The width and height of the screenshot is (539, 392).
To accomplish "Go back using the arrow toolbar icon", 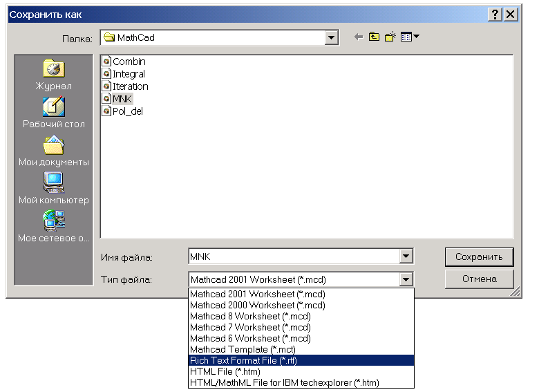I will tap(359, 37).
